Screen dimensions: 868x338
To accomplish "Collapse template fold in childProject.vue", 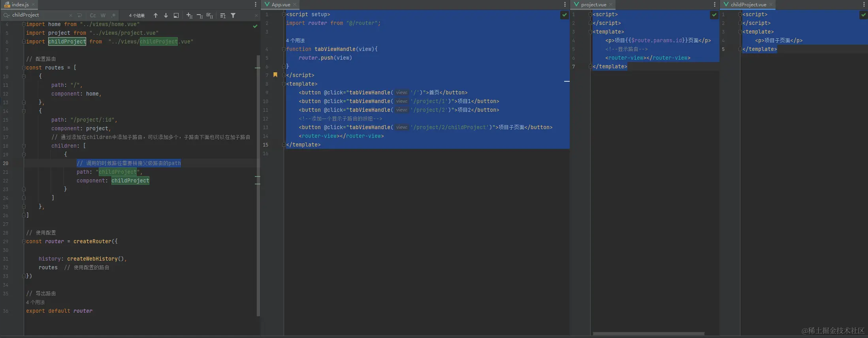I will (740, 32).
